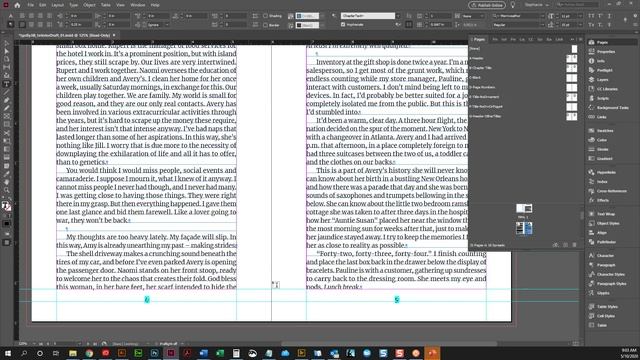This screenshot has width=640, height=360.
Task: Open the File menu
Action: tap(31, 5)
